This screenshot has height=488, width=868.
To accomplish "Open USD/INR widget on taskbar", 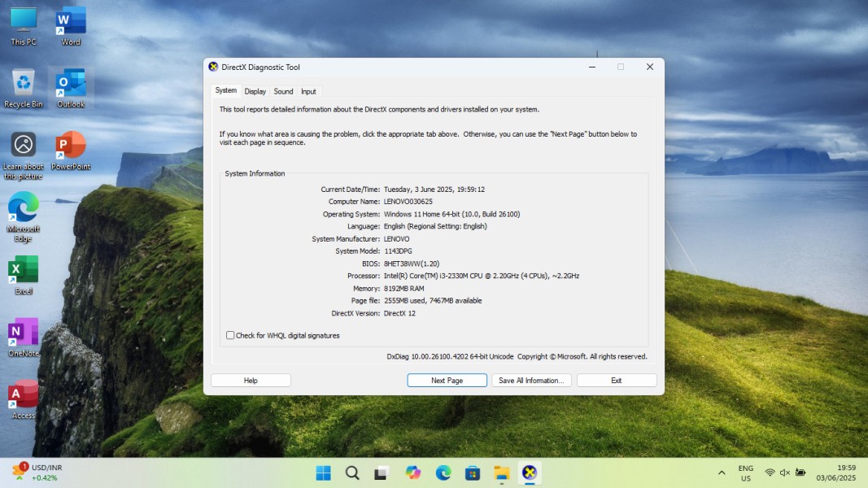I will (37, 473).
